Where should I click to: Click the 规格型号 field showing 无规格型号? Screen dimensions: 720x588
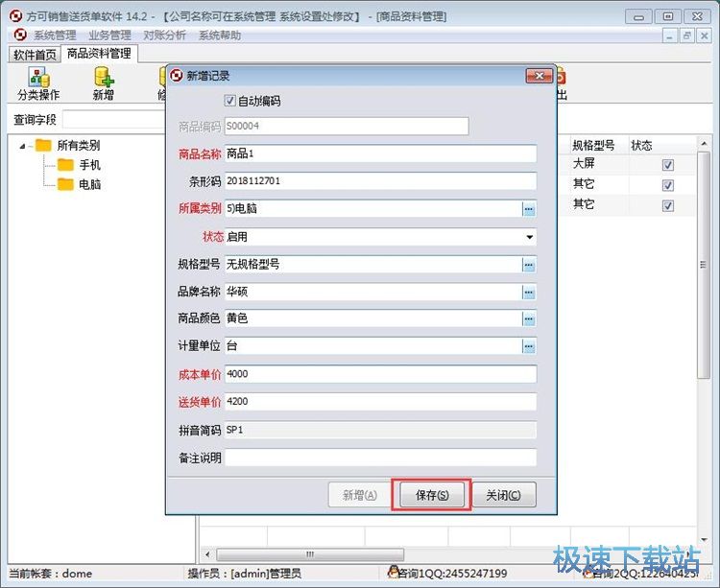(x=372, y=265)
